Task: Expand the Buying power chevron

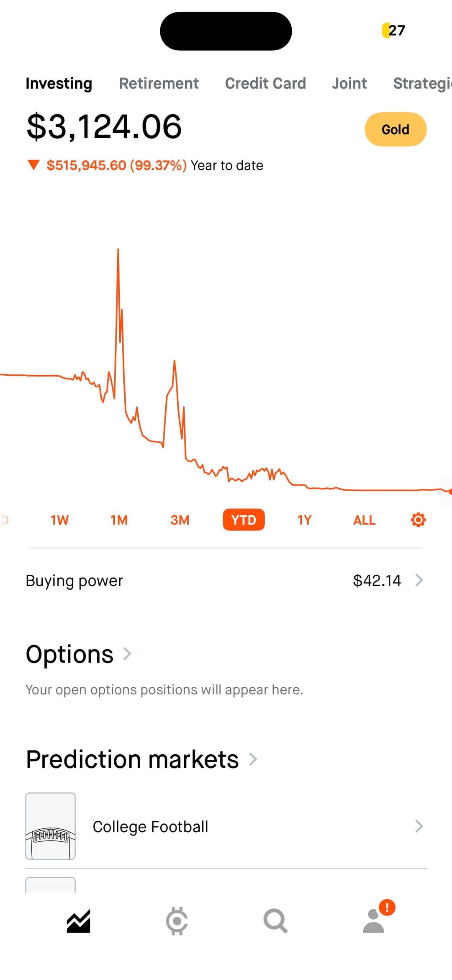Action: pos(419,580)
